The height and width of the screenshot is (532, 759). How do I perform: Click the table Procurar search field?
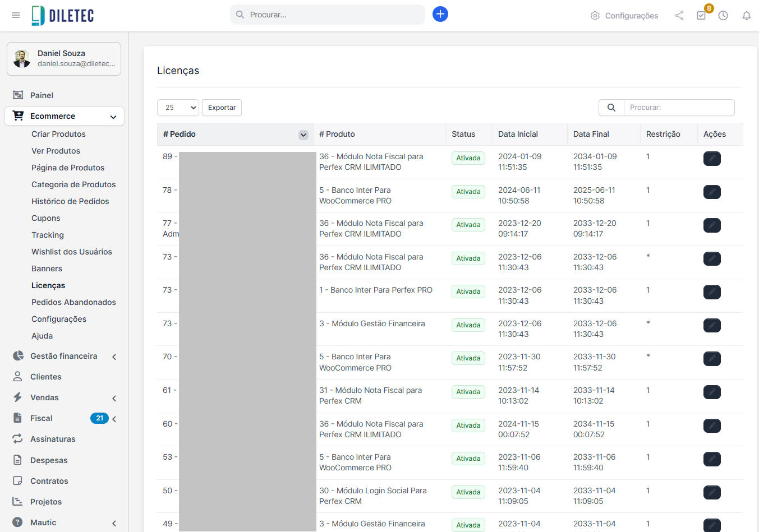tap(679, 108)
